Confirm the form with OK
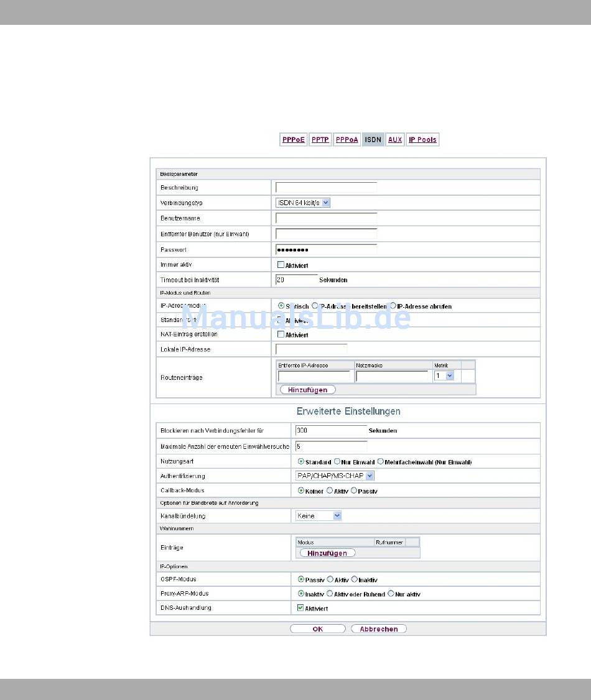The height and width of the screenshot is (700, 591). click(x=318, y=629)
